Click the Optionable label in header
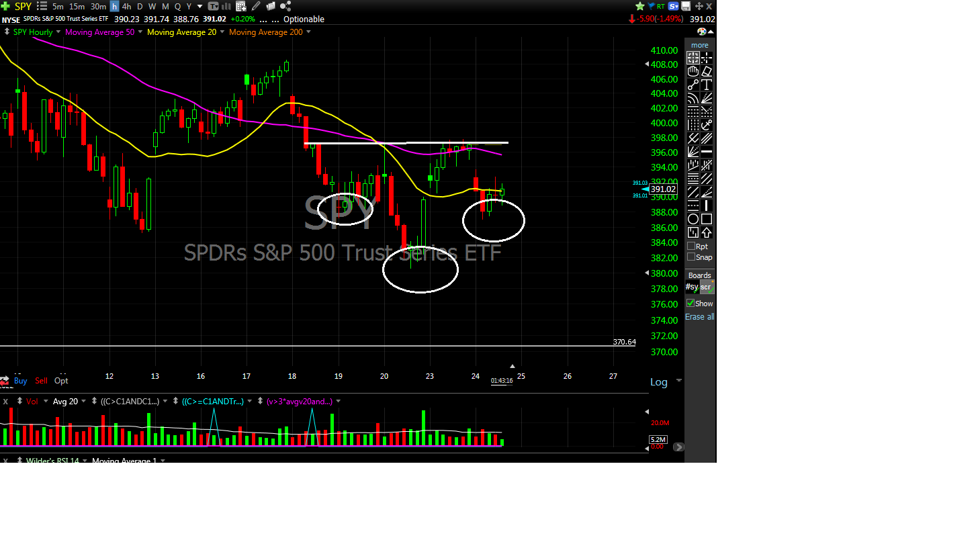The height and width of the screenshot is (546, 980). (x=304, y=19)
